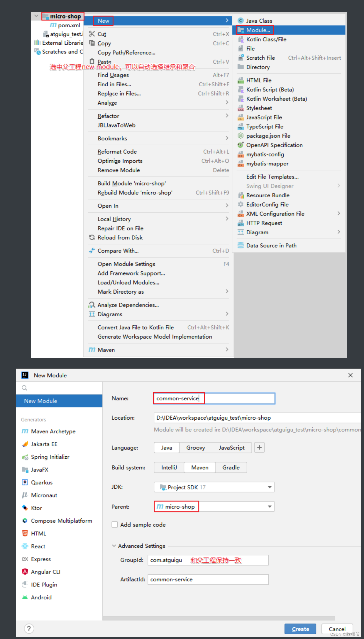This screenshot has width=364, height=639.
Task: Click the Data Source in Path icon
Action: pyautogui.click(x=241, y=245)
